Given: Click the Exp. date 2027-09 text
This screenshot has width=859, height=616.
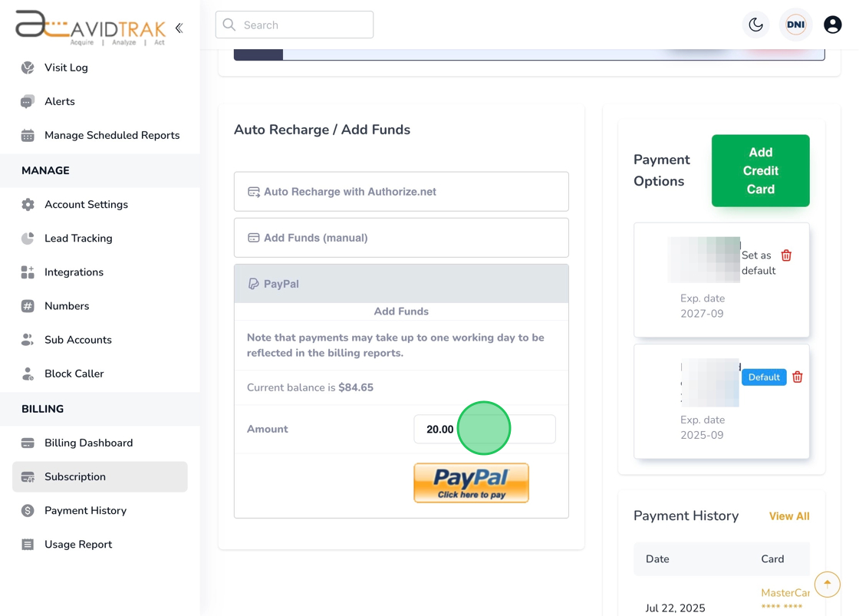Looking at the screenshot, I should pos(703,306).
